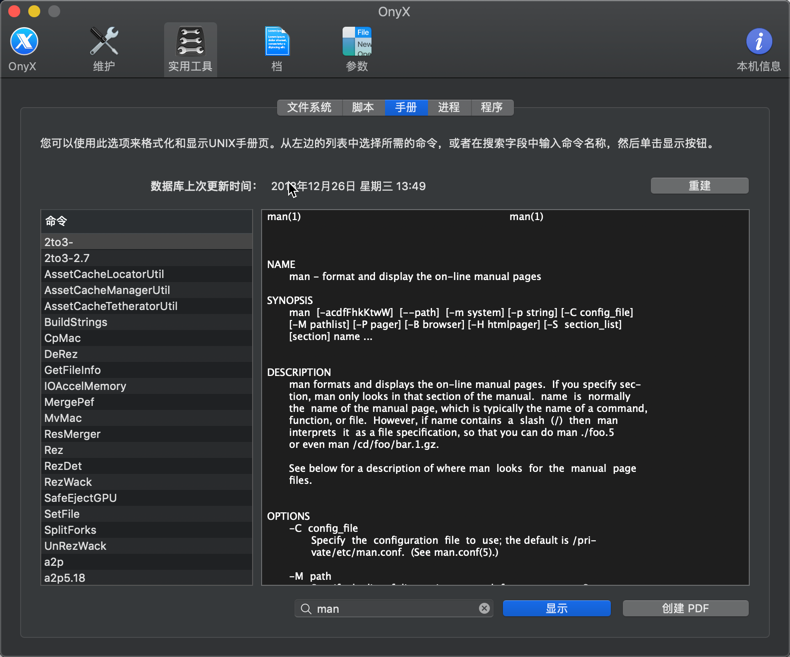790x657 pixels.
Task: Click the NAME heading in manual page
Action: 281,265
